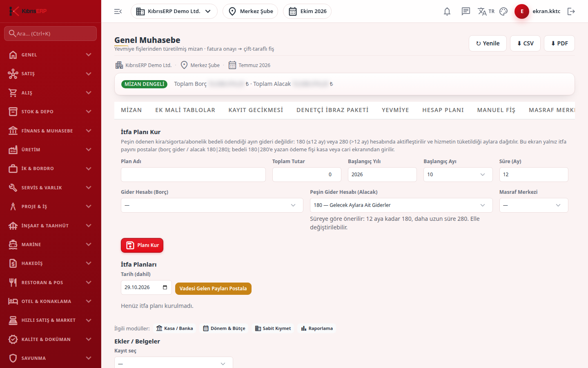The width and height of the screenshot is (588, 368).
Task: Open the Satış module icon in sidebar
Action: click(x=13, y=74)
